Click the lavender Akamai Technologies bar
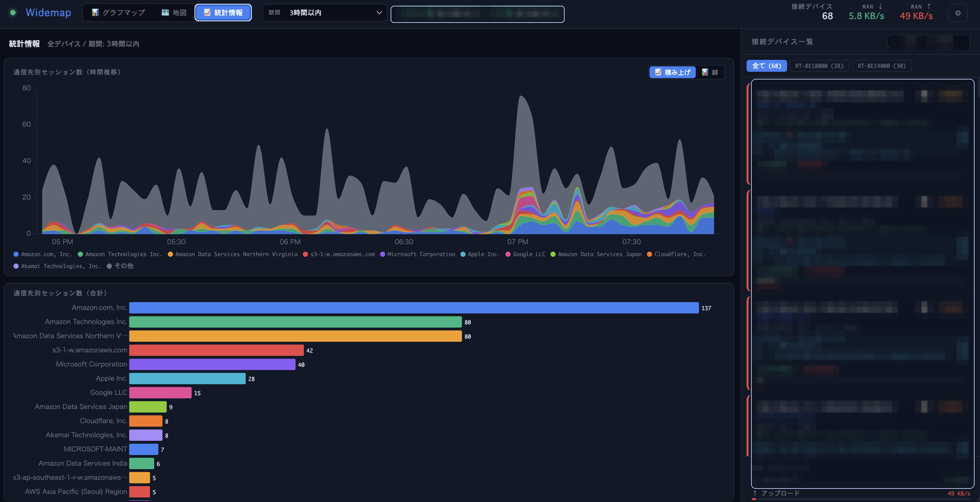Screen dimensions: 980x502 click(x=146, y=435)
